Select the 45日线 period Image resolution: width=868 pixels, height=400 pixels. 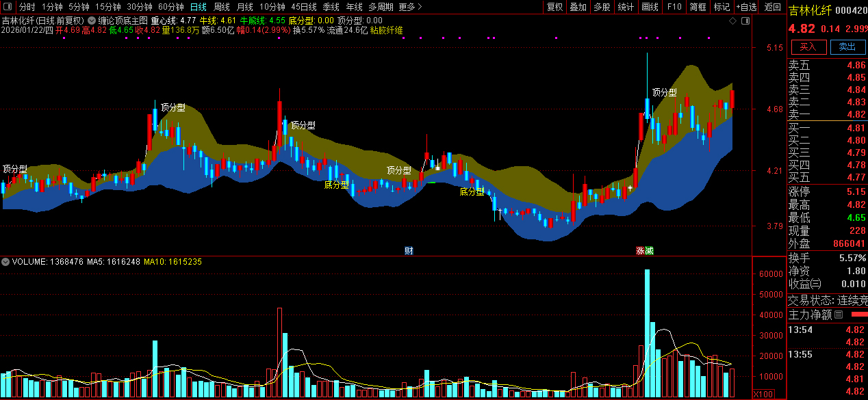coord(305,7)
